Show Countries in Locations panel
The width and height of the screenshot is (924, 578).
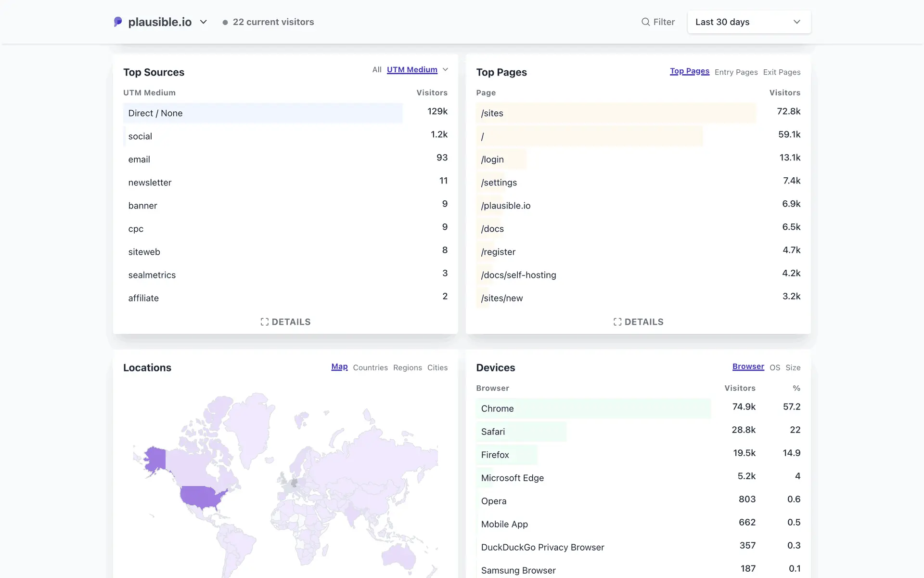[x=370, y=368]
